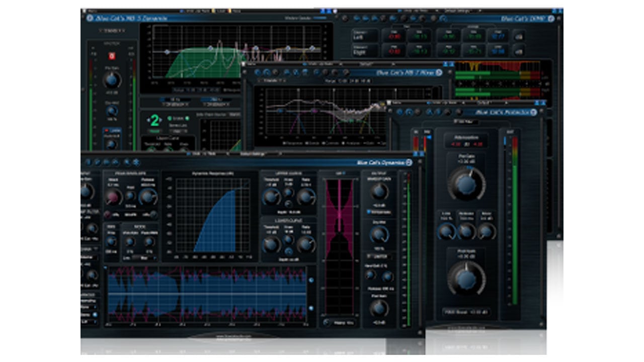Click the Right channel label in the DP Meter
The image size is (644, 362).
click(x=364, y=51)
